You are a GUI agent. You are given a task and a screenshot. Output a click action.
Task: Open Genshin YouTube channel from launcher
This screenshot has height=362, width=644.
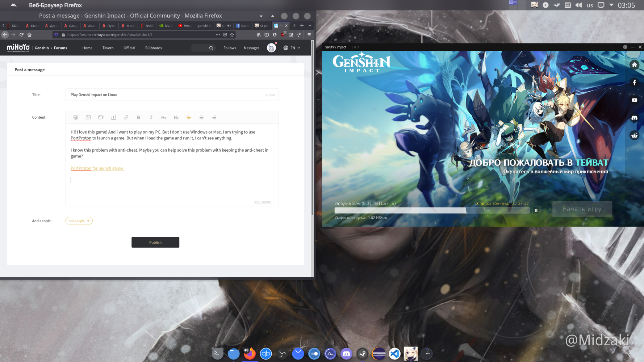[x=634, y=100]
